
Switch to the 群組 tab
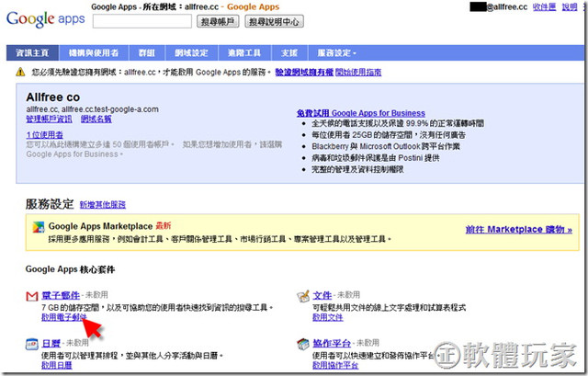tap(147, 53)
